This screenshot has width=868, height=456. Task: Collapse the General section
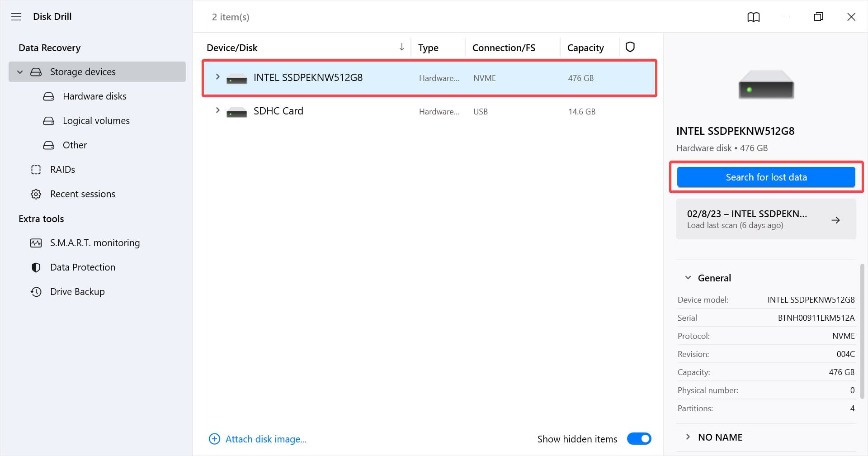[x=688, y=278]
